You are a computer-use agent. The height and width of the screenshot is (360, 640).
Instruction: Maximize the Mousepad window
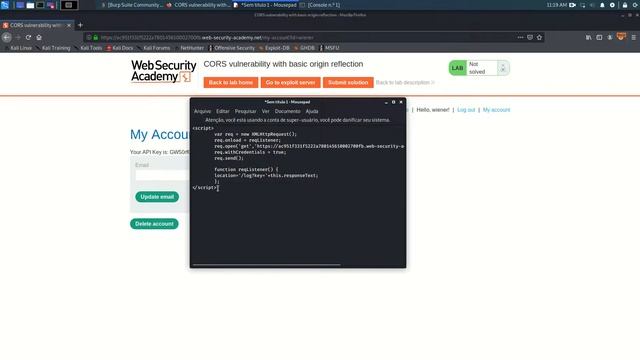point(393,102)
